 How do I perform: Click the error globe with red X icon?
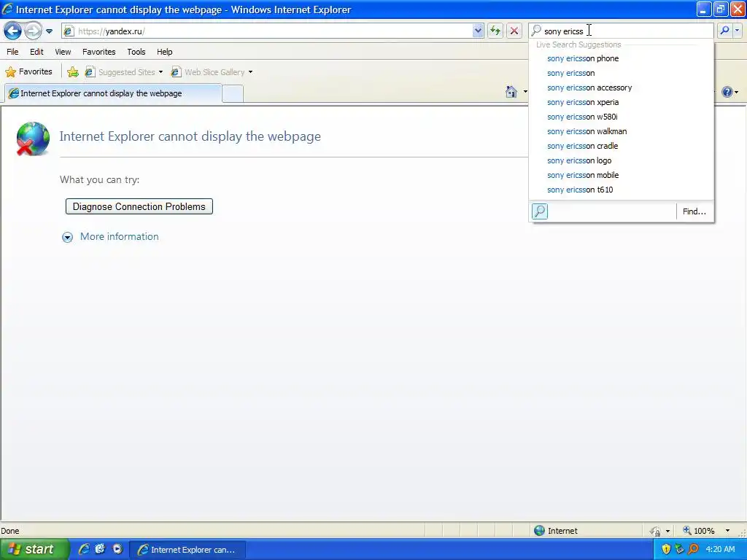pos(32,139)
